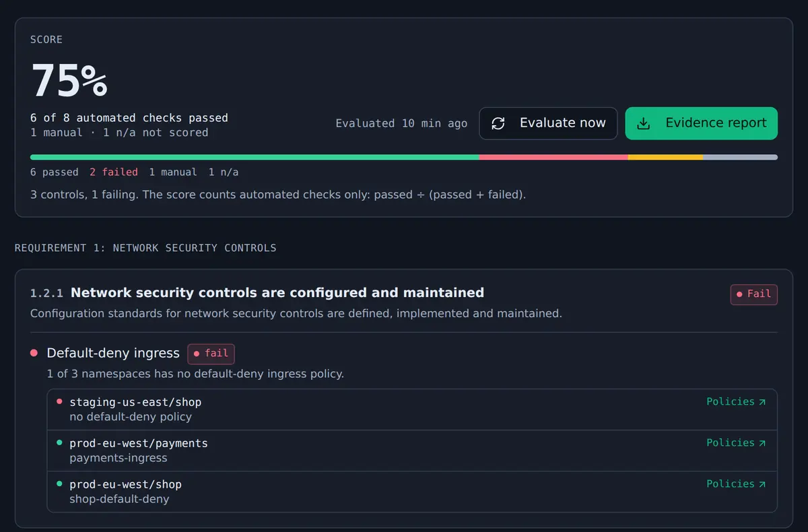This screenshot has height=532, width=808.
Task: Select the prod-eu-west/shop namespace row
Action: click(x=412, y=492)
